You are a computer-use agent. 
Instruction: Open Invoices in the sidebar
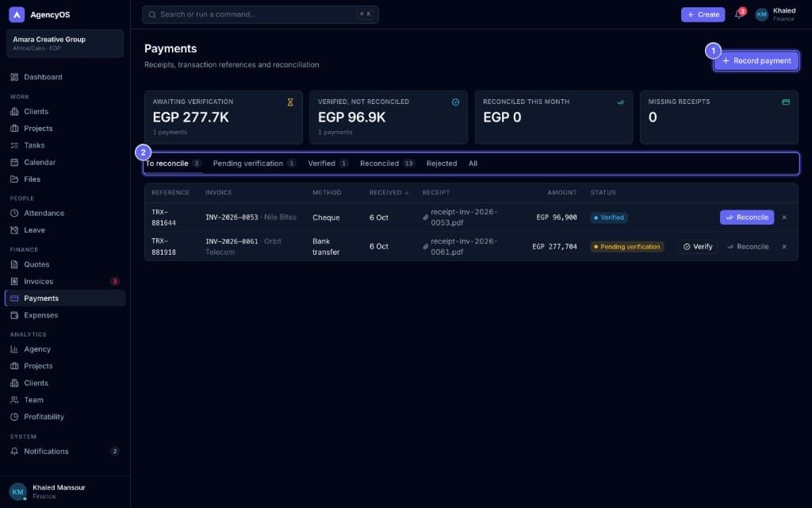(65, 282)
